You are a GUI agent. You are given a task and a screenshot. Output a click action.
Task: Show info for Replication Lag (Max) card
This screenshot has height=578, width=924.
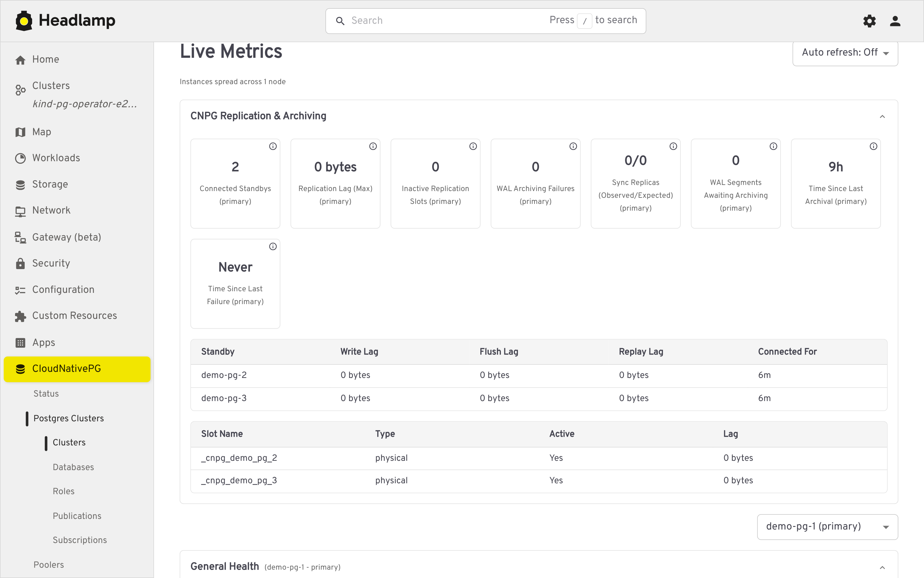[x=373, y=146]
